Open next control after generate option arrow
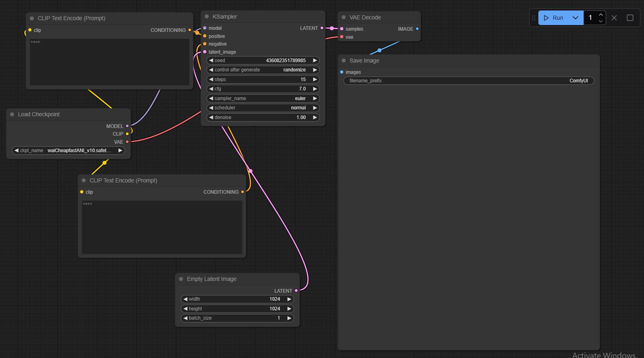The image size is (644, 358). tap(315, 70)
